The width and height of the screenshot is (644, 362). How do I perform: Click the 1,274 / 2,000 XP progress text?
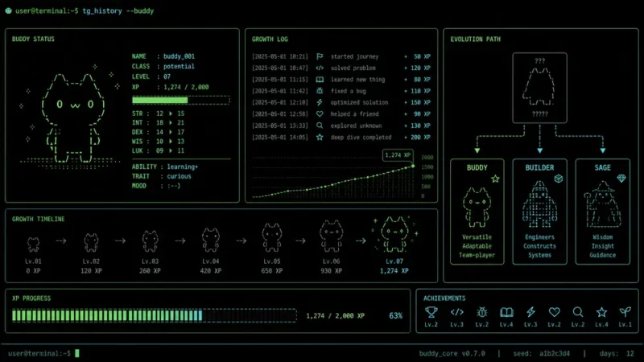click(335, 315)
